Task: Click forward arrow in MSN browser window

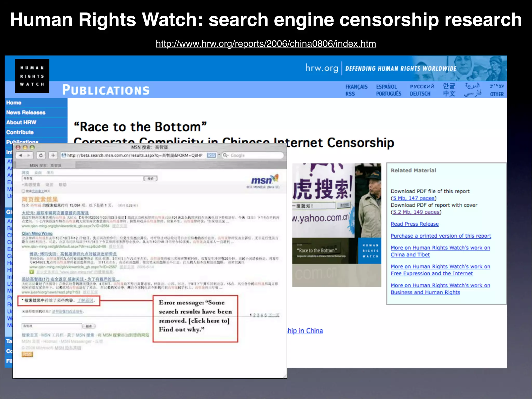Action: (x=29, y=155)
